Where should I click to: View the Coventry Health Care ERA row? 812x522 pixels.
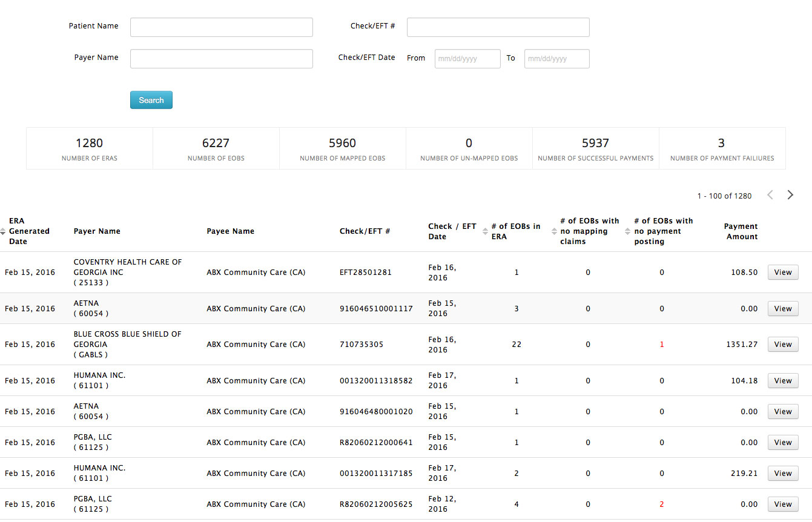[782, 273]
